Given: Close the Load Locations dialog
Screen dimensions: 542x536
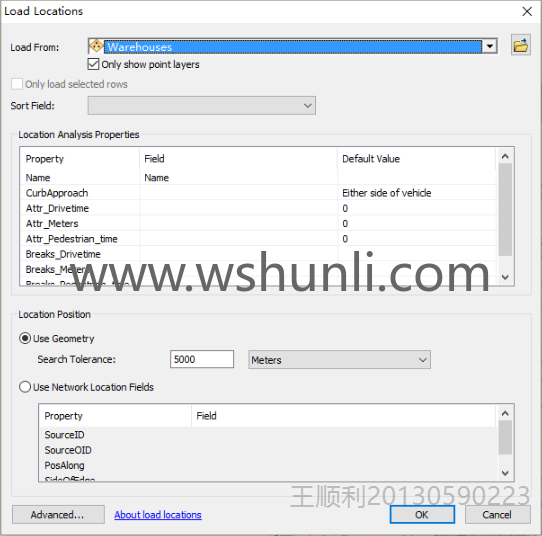Looking at the screenshot, I should click(x=527, y=11).
